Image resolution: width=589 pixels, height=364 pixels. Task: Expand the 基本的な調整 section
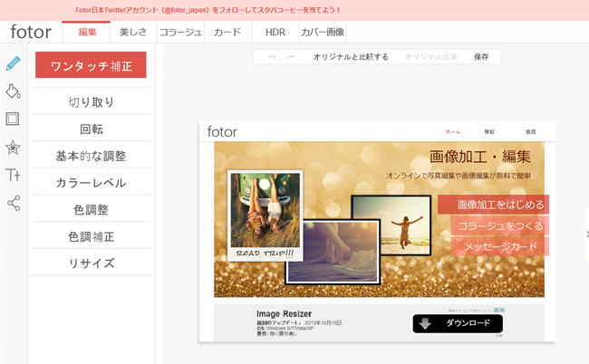[x=91, y=156]
